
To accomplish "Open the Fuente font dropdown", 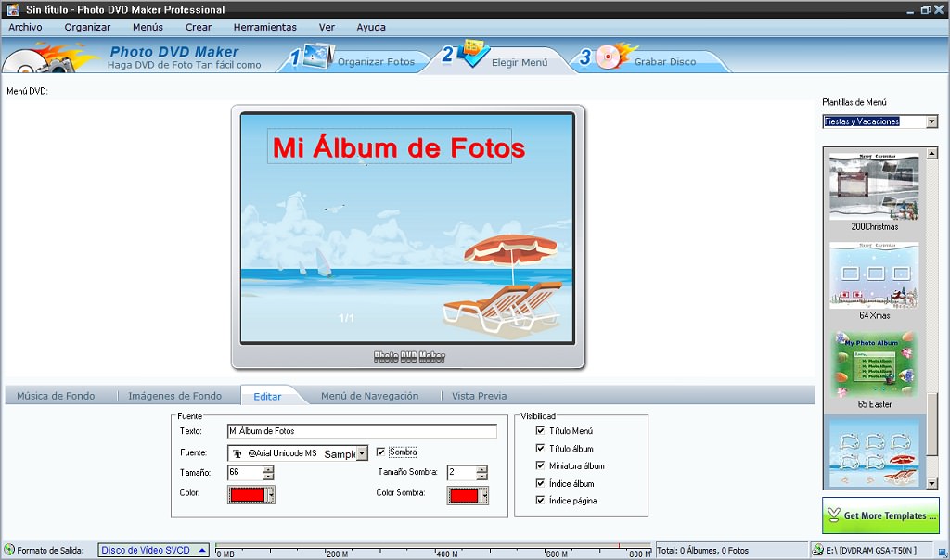I will (x=362, y=453).
